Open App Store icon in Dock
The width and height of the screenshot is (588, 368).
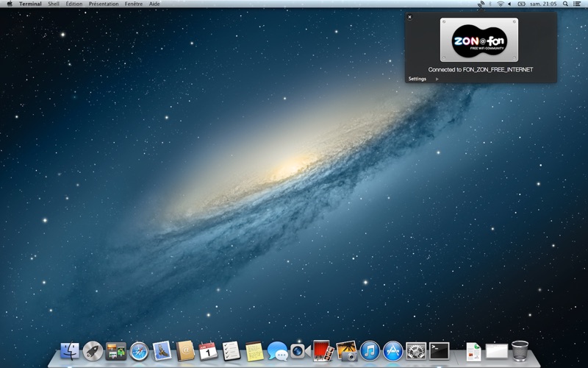click(x=393, y=352)
